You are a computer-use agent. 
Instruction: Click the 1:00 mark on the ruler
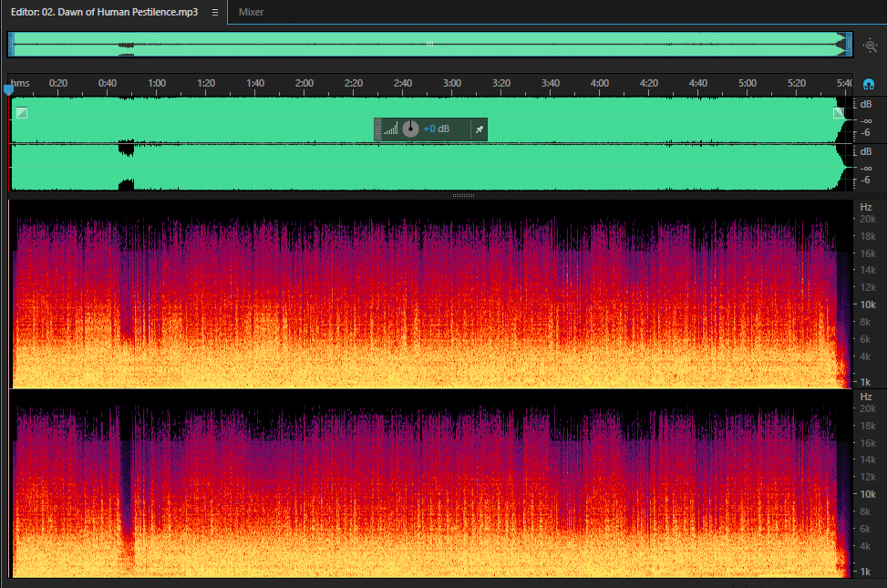click(x=157, y=83)
